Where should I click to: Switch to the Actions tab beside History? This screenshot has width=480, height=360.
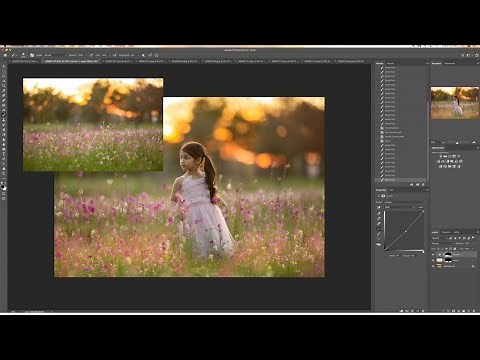(390, 63)
